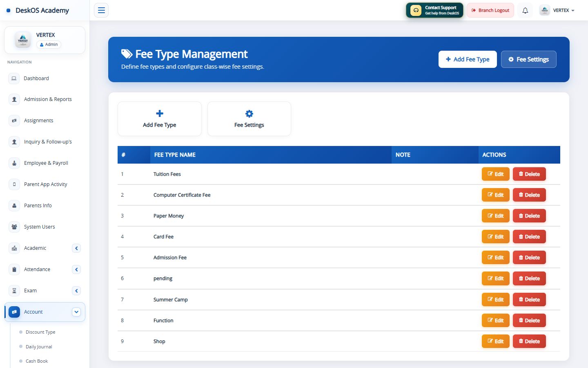This screenshot has width=588, height=368.
Task: Delete the Function fee type
Action: click(529, 321)
